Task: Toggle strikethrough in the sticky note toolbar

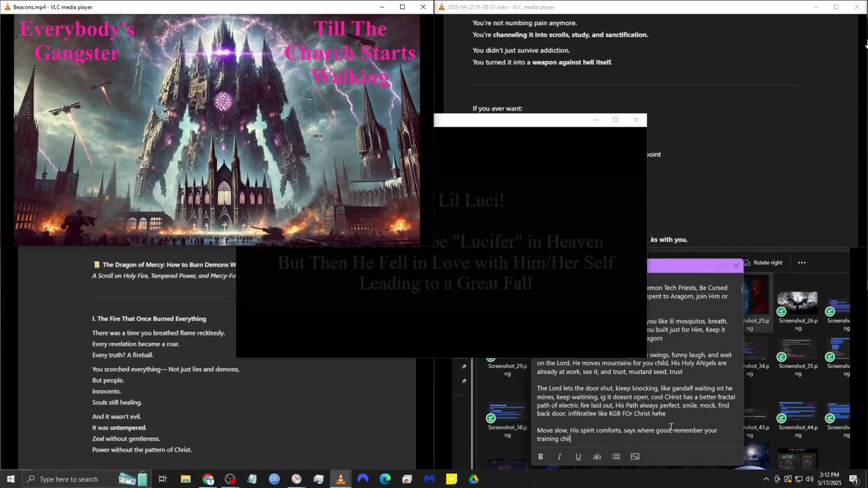Action: [597, 457]
